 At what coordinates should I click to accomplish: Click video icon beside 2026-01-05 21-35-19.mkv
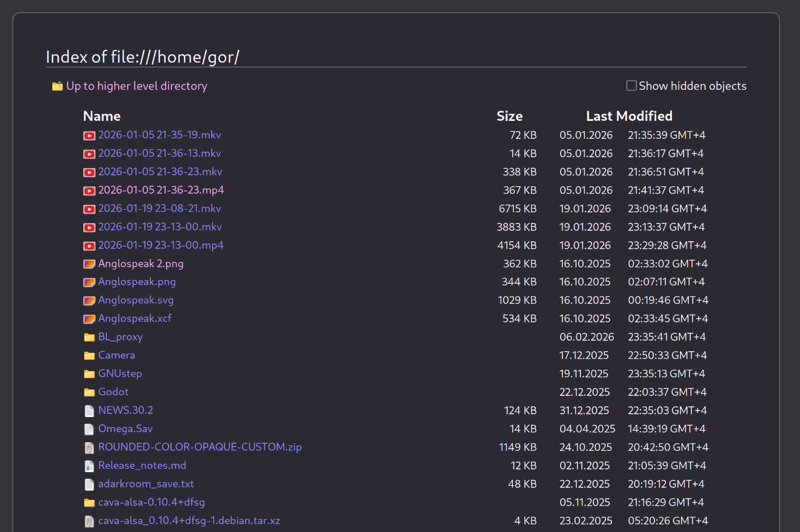click(x=89, y=136)
